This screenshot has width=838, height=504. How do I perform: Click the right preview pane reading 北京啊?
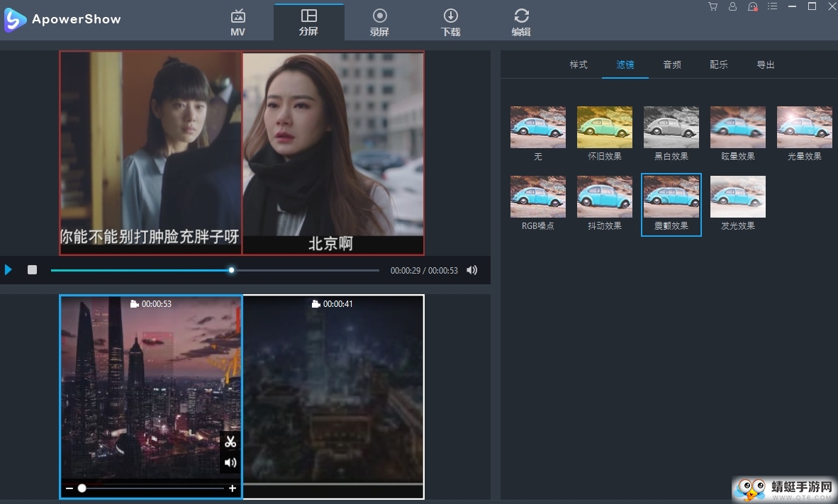(333, 152)
